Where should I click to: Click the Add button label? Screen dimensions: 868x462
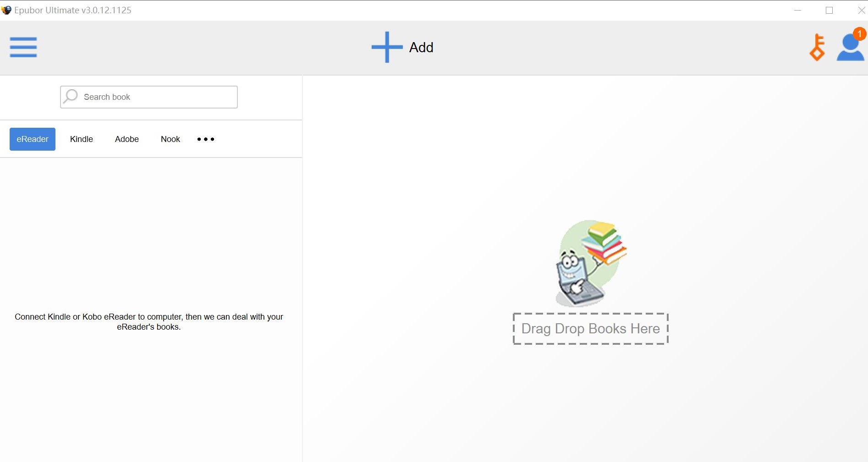click(421, 48)
